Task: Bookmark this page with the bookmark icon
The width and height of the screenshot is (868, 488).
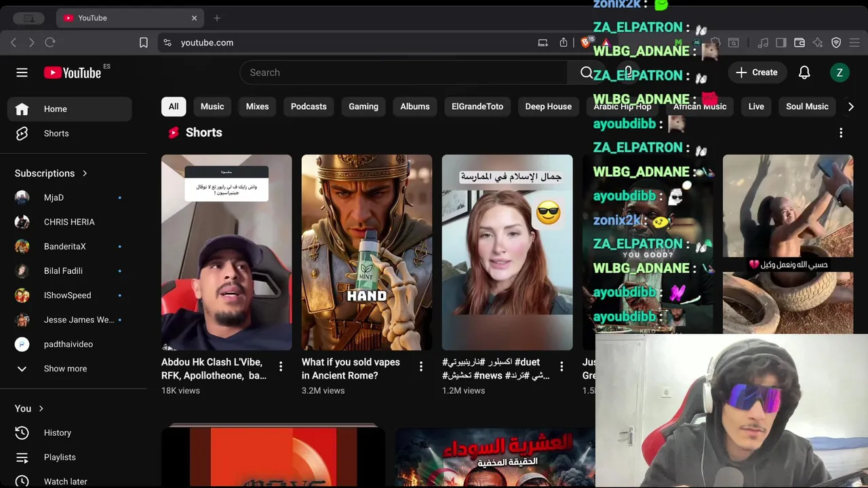Action: point(144,43)
